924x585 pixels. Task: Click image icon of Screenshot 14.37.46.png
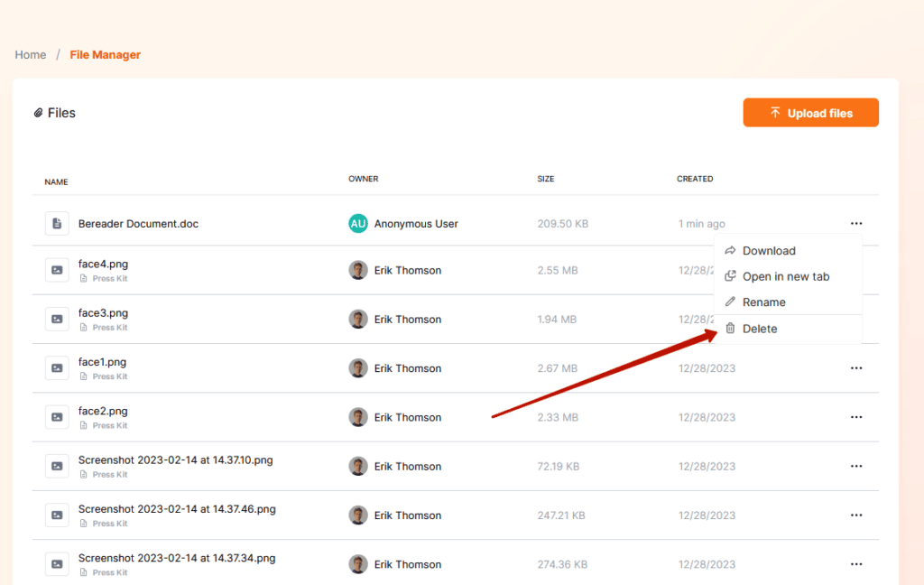(57, 515)
